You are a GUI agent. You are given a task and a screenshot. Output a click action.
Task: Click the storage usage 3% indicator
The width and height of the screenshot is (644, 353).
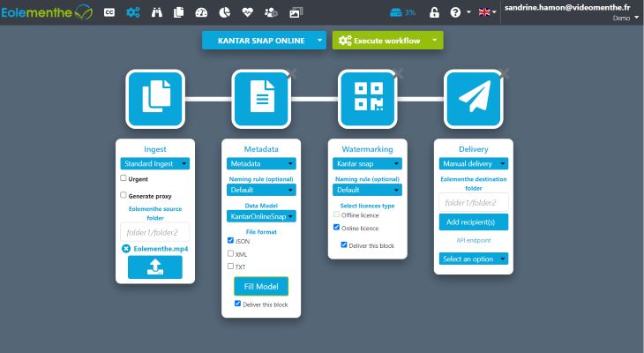point(402,12)
